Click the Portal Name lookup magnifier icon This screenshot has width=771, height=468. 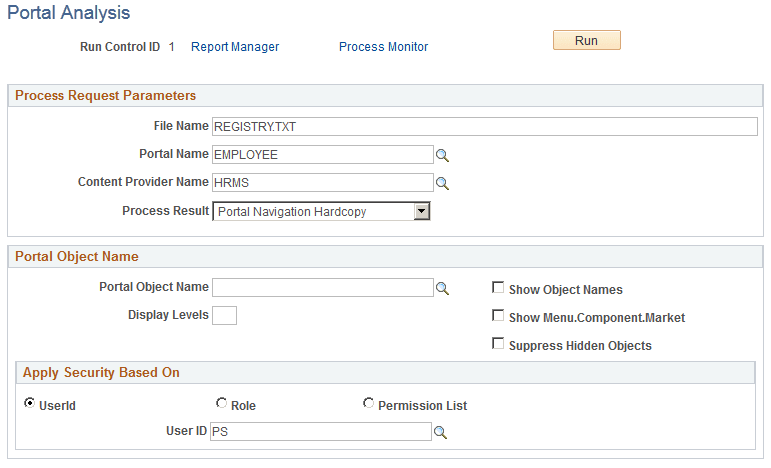pyautogui.click(x=443, y=155)
